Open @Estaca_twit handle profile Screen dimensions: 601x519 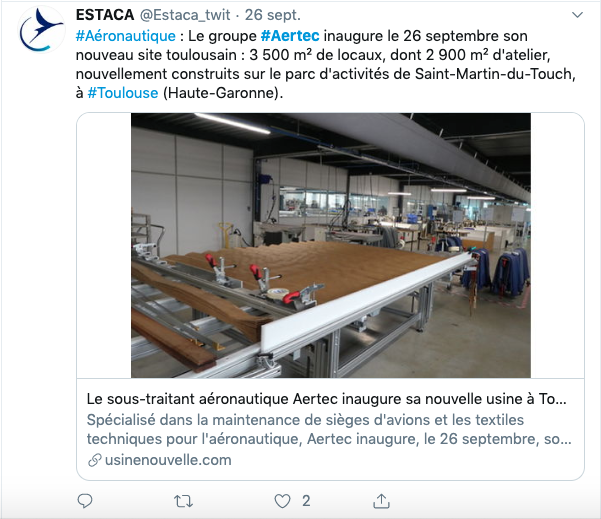[x=185, y=15]
